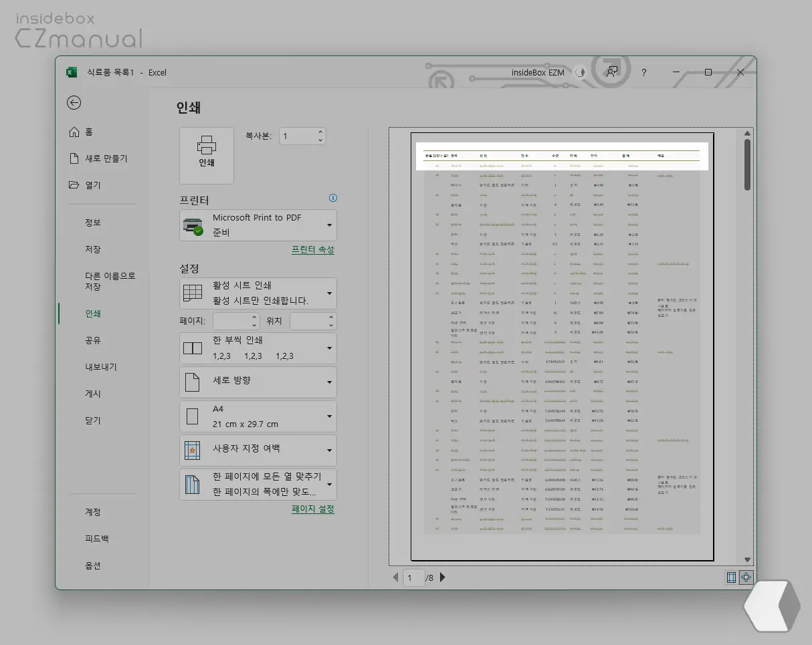This screenshot has height=645, width=812.
Task: Open the A4 paper size dropdown
Action: 258,416
